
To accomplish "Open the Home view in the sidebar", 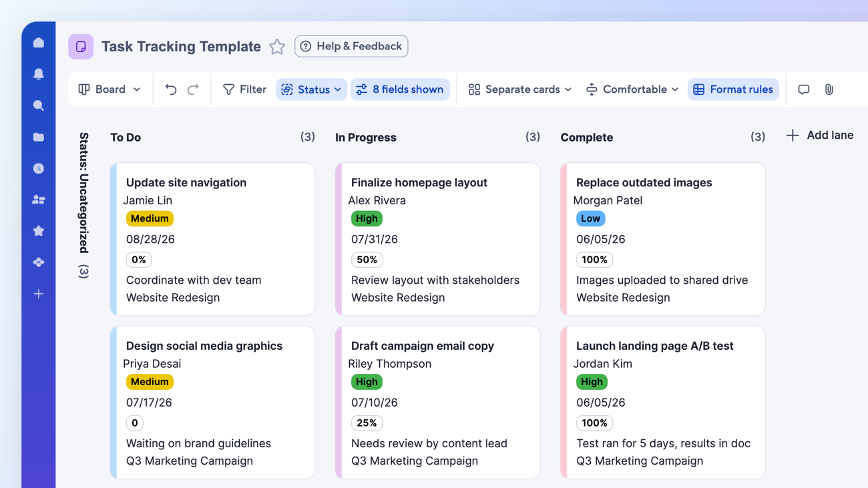I will point(38,43).
